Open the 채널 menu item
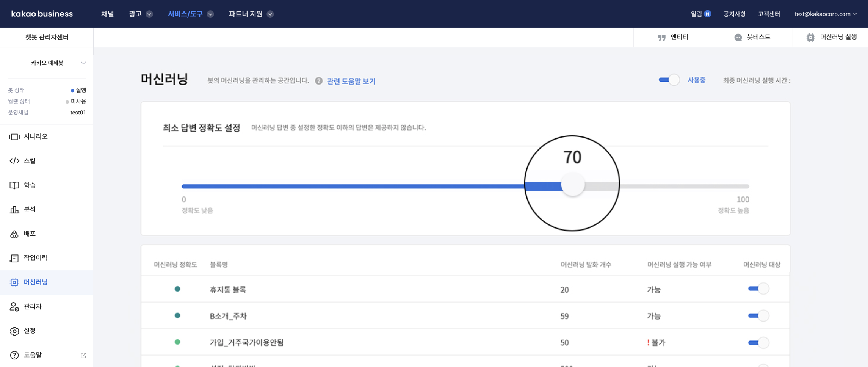The height and width of the screenshot is (367, 868). click(x=107, y=14)
